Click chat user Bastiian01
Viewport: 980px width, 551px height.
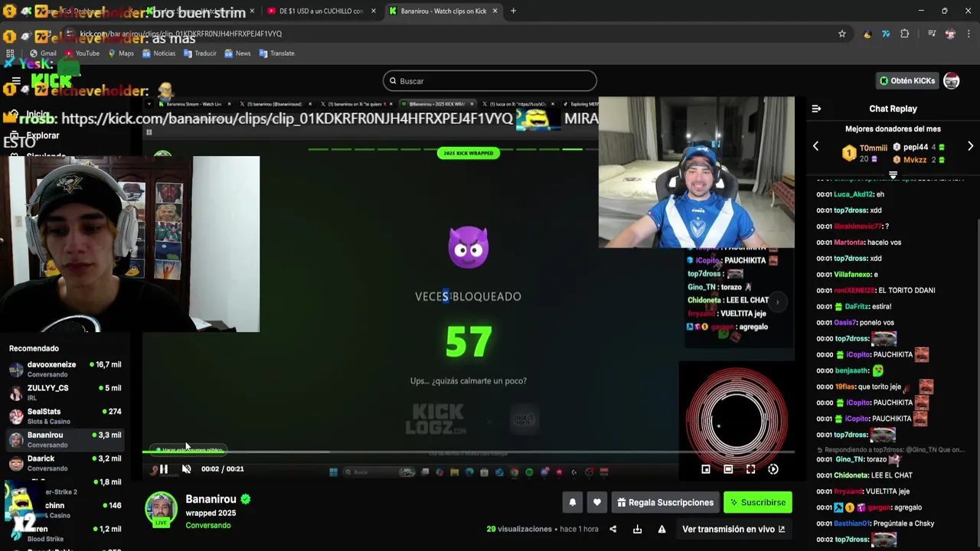852,523
